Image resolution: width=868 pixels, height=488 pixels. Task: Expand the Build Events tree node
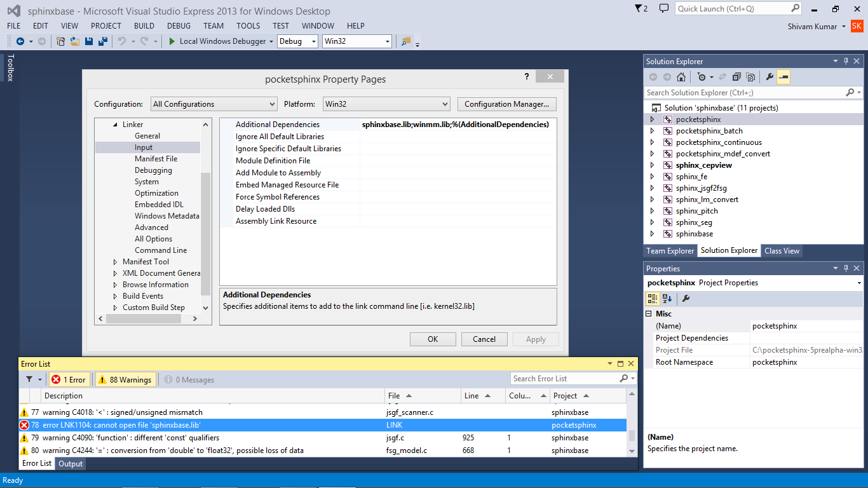(116, 296)
